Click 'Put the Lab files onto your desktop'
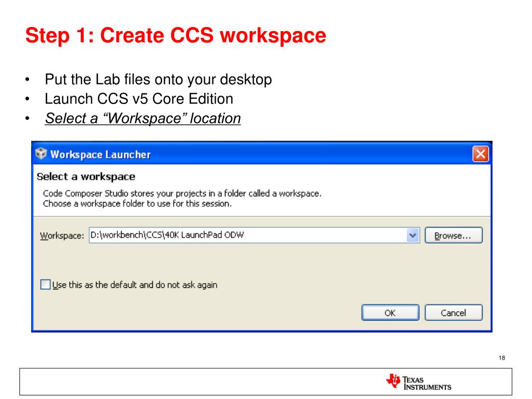The height and width of the screenshot is (399, 532). point(158,79)
